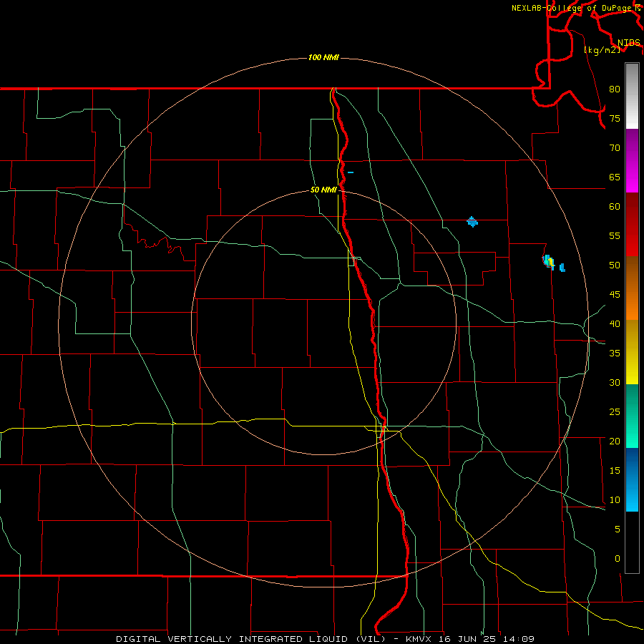Click the scale value 40

click(x=615, y=323)
